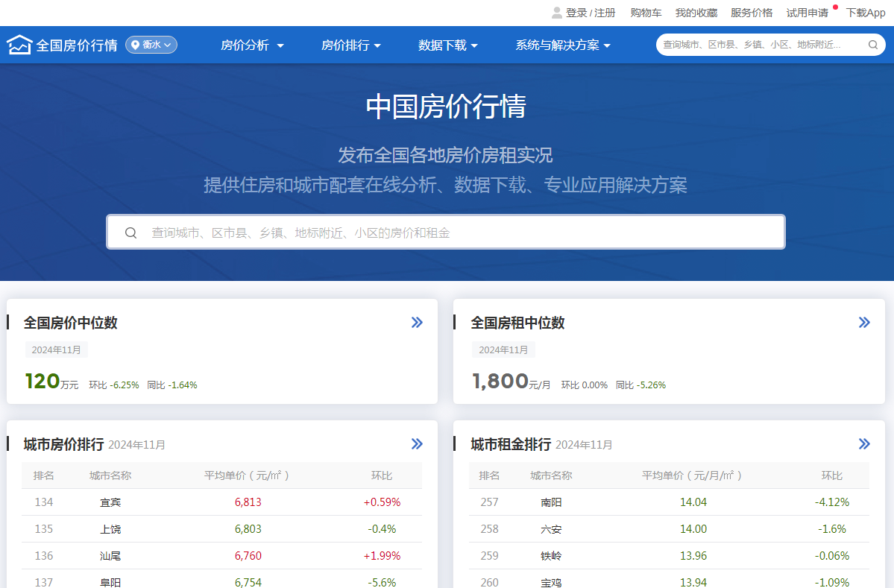Screen dimensions: 894x588
Task: Open the 购物车 page
Action: pyautogui.click(x=645, y=13)
